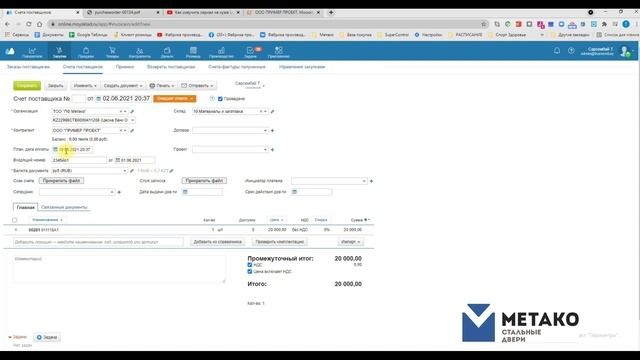Click the comment text area
640x360 pixels.
pos(119,269)
